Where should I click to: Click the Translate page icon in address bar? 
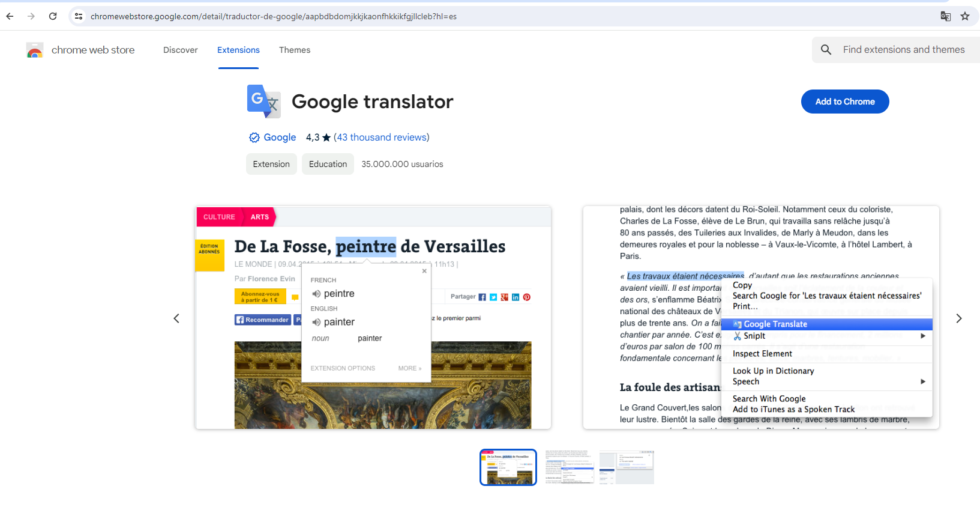946,16
